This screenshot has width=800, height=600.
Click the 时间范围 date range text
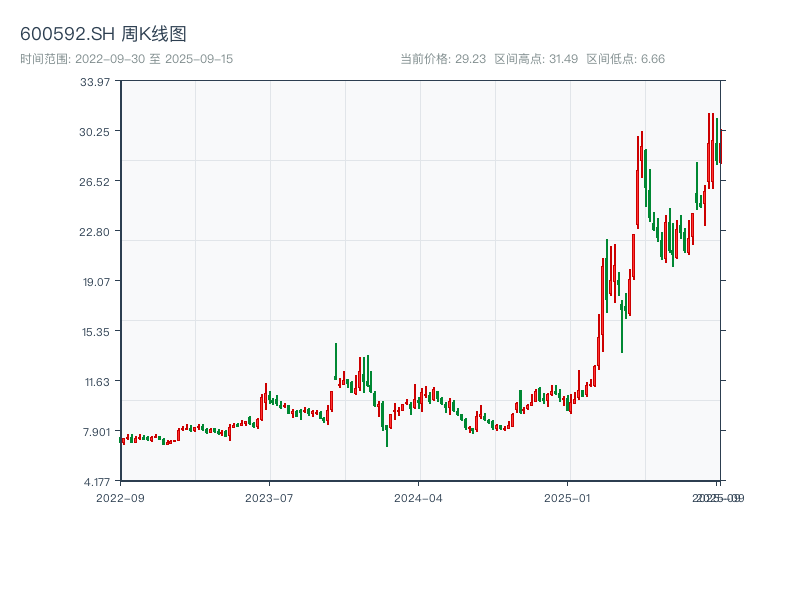(127, 59)
